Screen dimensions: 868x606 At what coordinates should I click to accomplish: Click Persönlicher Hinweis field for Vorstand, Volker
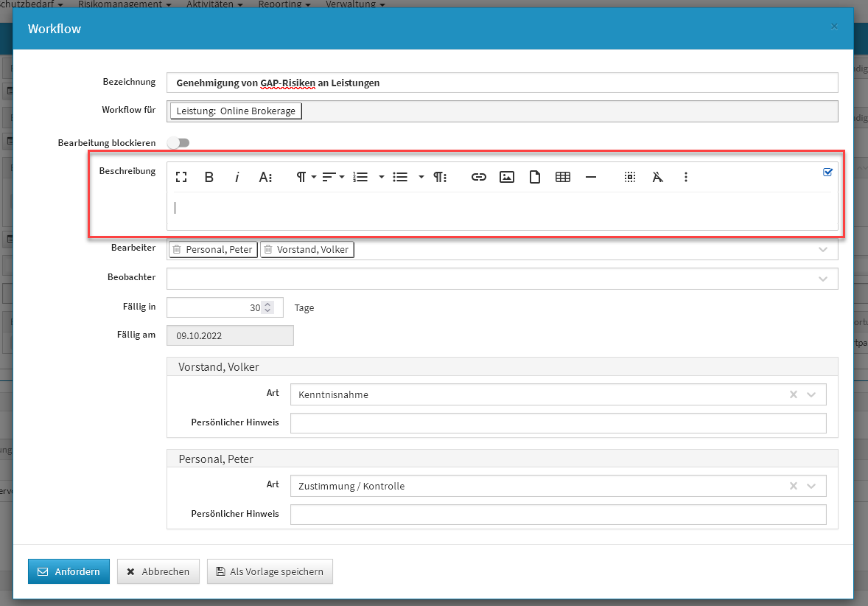(x=558, y=423)
